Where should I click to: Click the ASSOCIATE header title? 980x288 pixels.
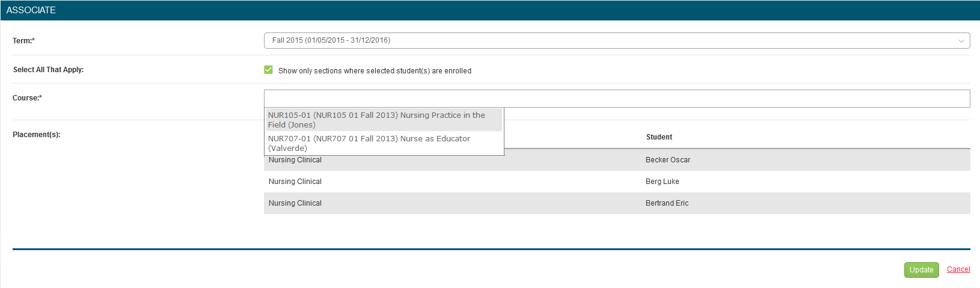pos(31,10)
